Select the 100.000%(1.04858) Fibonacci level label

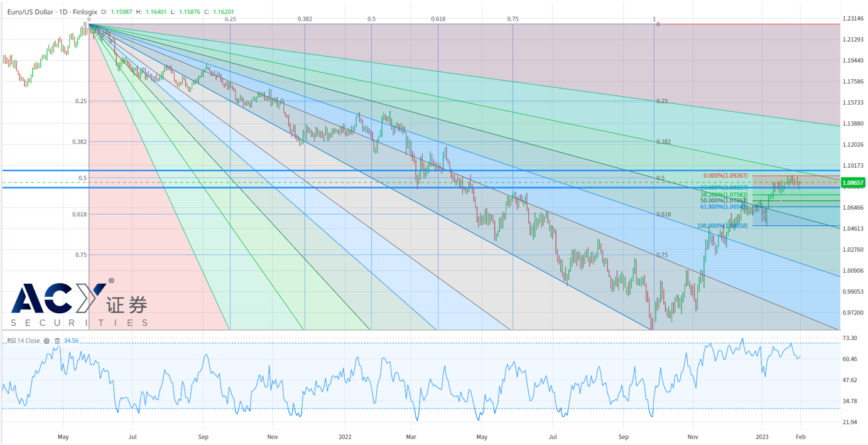click(x=722, y=225)
